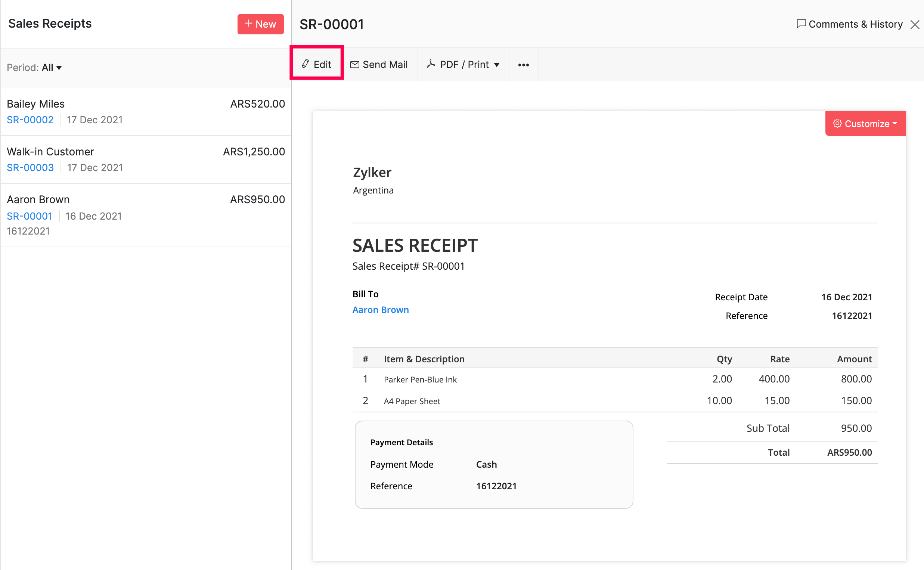Select the Sales Receipts menu item
Viewport: 924px width, 570px height.
[x=50, y=24]
